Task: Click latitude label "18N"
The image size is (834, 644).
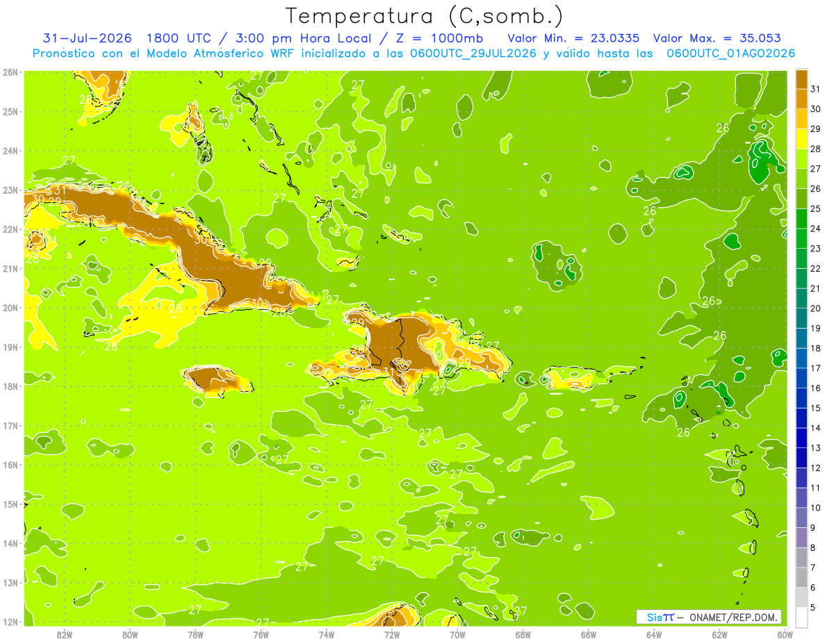Action: 10,386
